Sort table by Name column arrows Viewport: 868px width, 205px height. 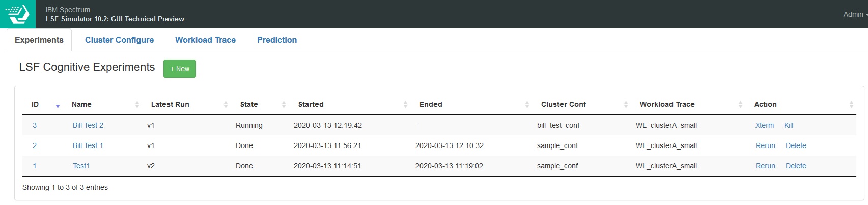click(137, 104)
